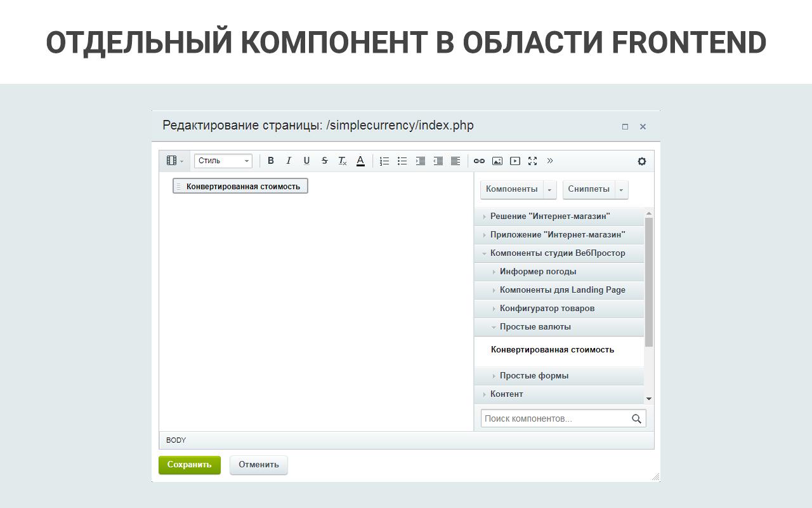This screenshot has height=508, width=812.
Task: Expand the Конфигуратор товаров group
Action: click(559, 309)
